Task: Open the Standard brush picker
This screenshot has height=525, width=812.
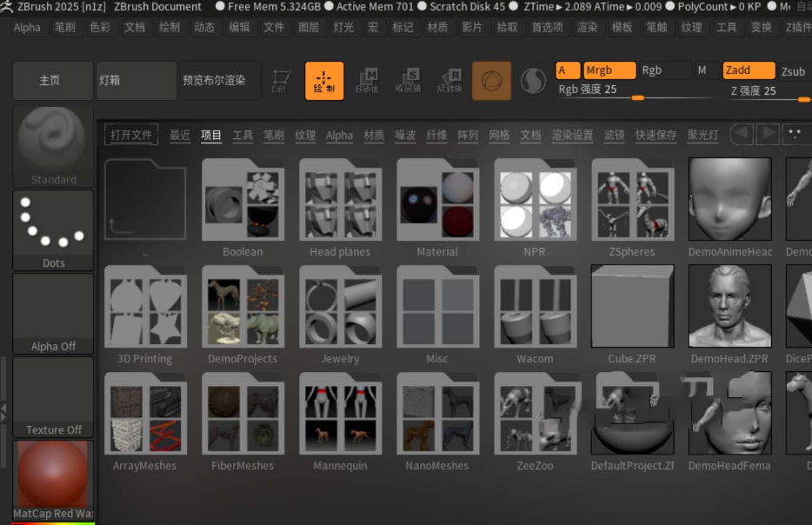Action: [53, 146]
